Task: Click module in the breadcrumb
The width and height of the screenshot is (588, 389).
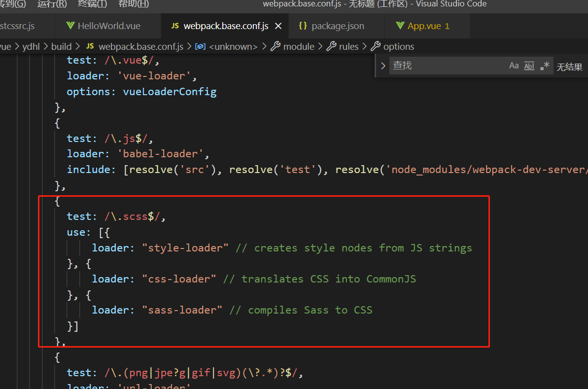Action: coord(299,46)
